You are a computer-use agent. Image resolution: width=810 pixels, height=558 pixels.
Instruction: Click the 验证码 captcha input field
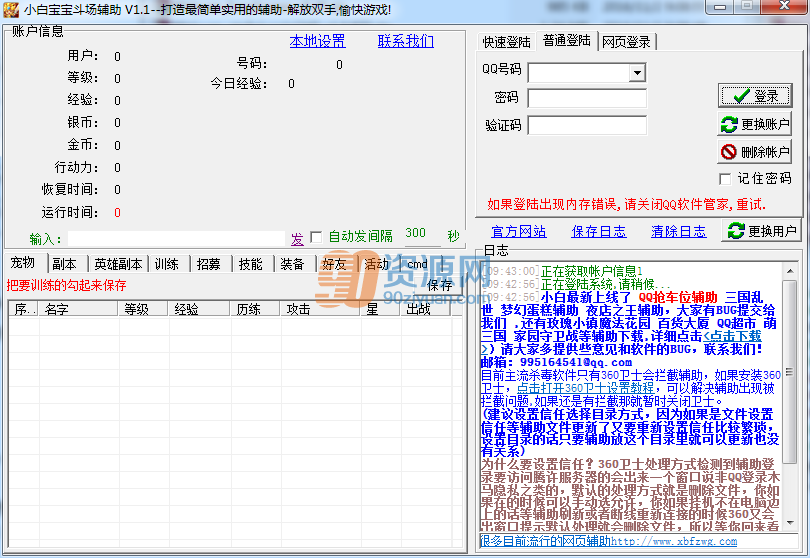(587, 126)
